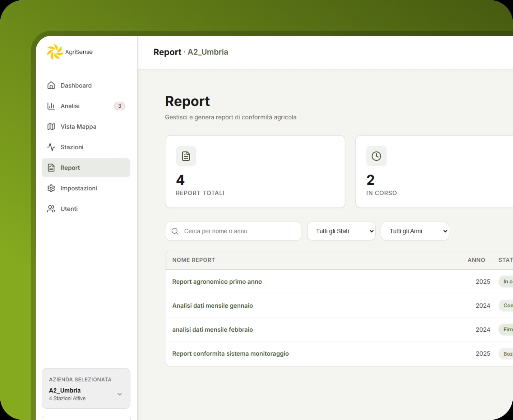Open the Tutti gli Anni dropdown
Viewport: 513px width, 420px height.
click(x=414, y=231)
